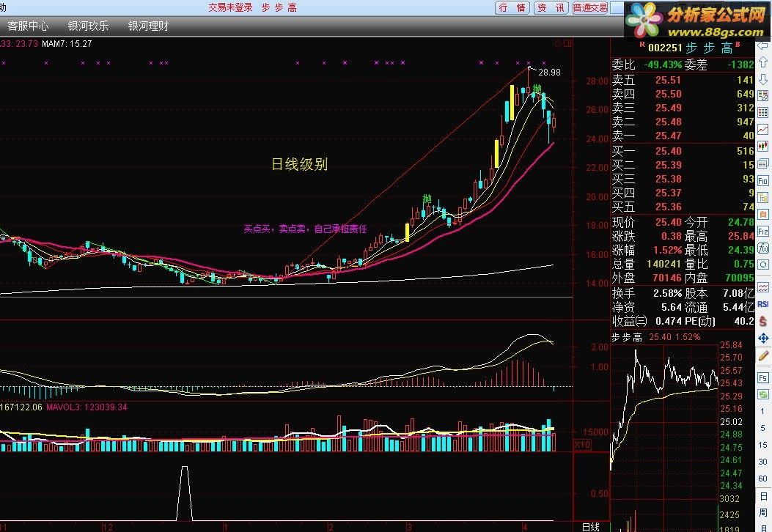Click the MAM7: 15.27 indicator label
Image resolution: width=772 pixels, height=532 pixels.
pos(67,44)
